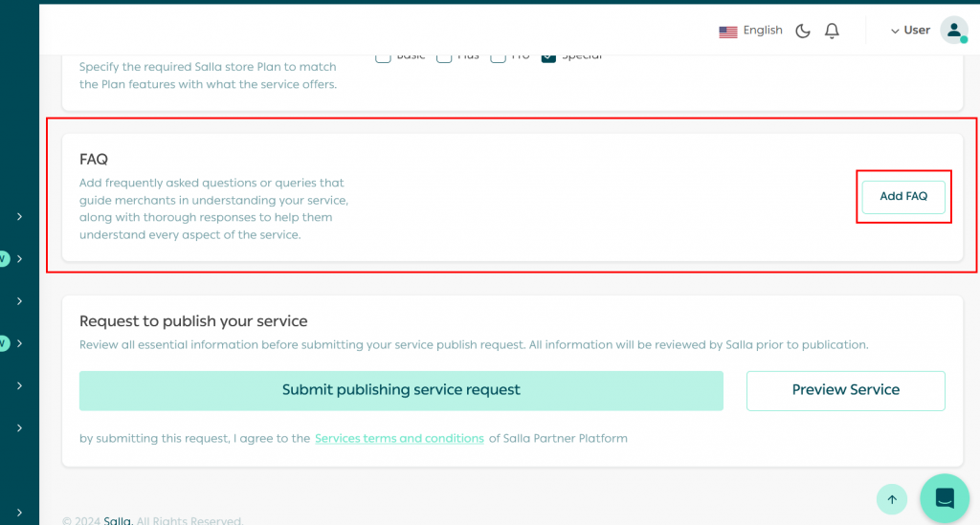This screenshot has width=980, height=525.
Task: Expand the bottommost sidebar chevron
Action: tap(19, 513)
